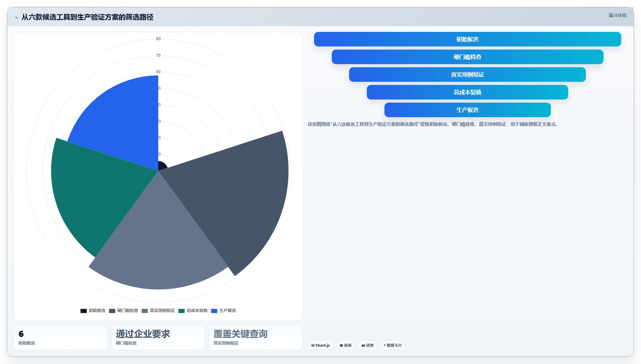Toggle the 真实用例验证 legend swatch
Screen dimensions: 641x364
[145, 311]
